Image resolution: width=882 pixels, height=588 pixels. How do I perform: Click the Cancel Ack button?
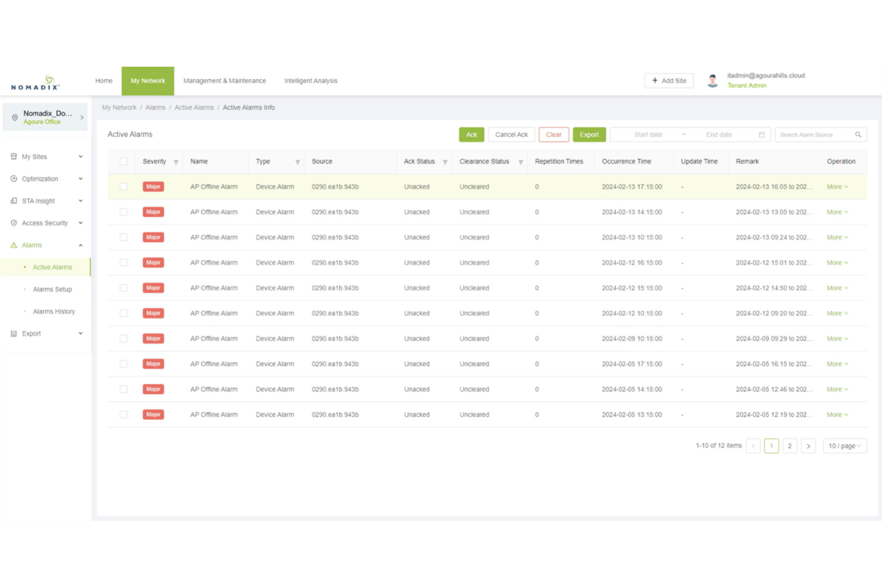pos(511,135)
